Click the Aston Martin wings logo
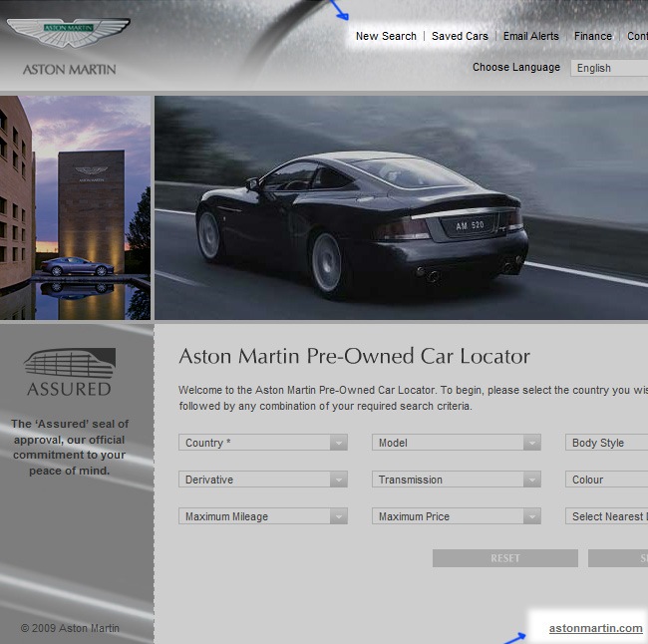 (x=69, y=32)
